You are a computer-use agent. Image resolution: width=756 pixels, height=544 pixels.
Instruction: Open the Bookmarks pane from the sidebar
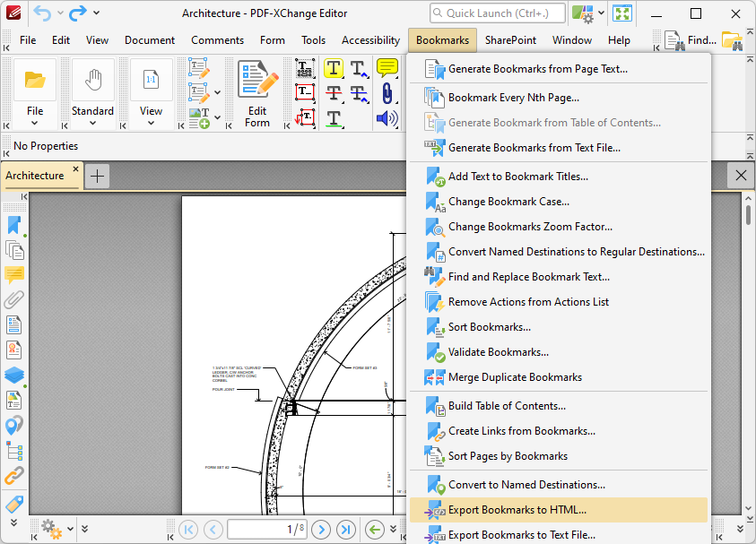tap(14, 225)
